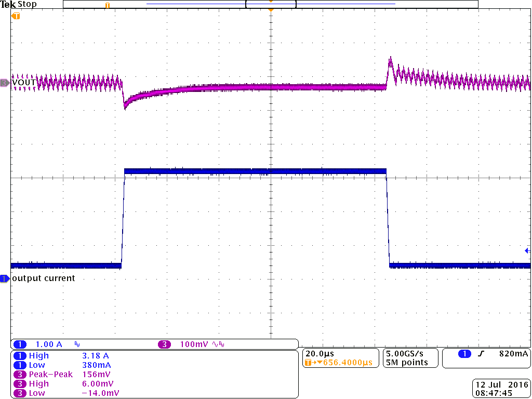Image resolution: width=532 pixels, height=399 pixels.
Task: Click the channel 3 ground reference marker on left edge
Action: pyautogui.click(x=4, y=82)
